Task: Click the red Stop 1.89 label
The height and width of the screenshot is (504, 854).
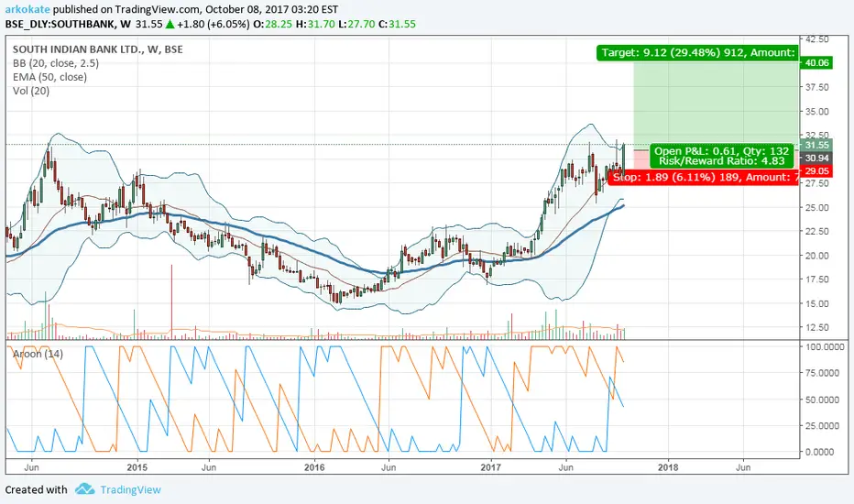Action: click(704, 177)
